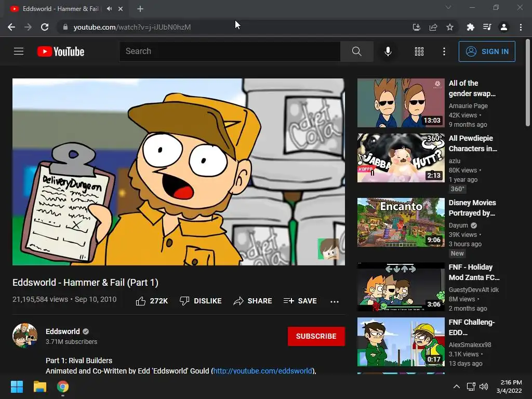
Task: Open the Eddsworld channel avatar
Action: (x=25, y=336)
